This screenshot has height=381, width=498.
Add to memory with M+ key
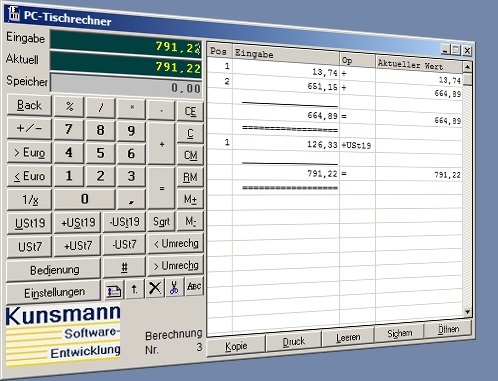190,199
